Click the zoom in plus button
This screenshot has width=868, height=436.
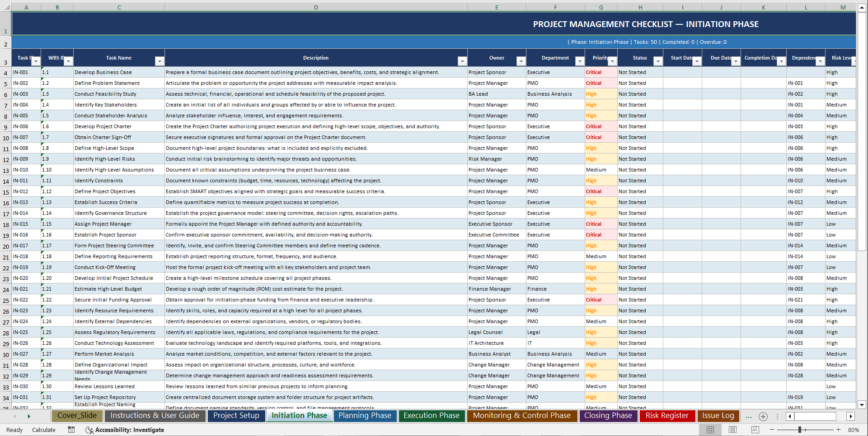coord(839,430)
